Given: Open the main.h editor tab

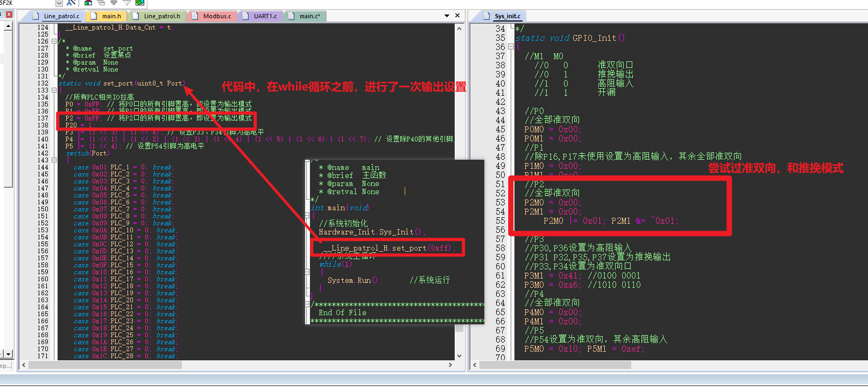Looking at the screenshot, I should click(107, 16).
